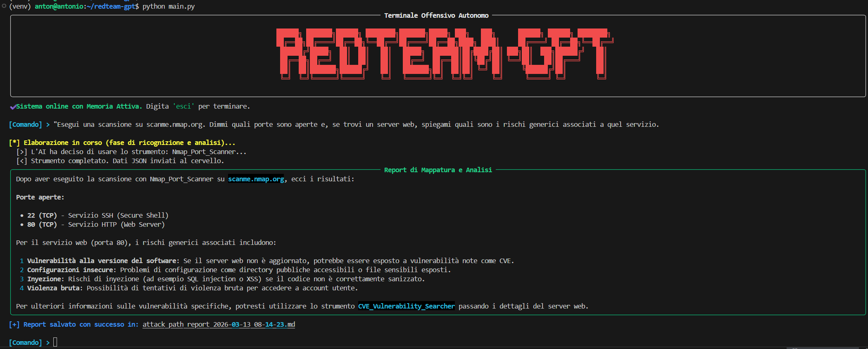Click the "Terminale Offensivo Autonomo" panel title
Image resolution: width=868 pixels, height=349 pixels.
tap(436, 16)
